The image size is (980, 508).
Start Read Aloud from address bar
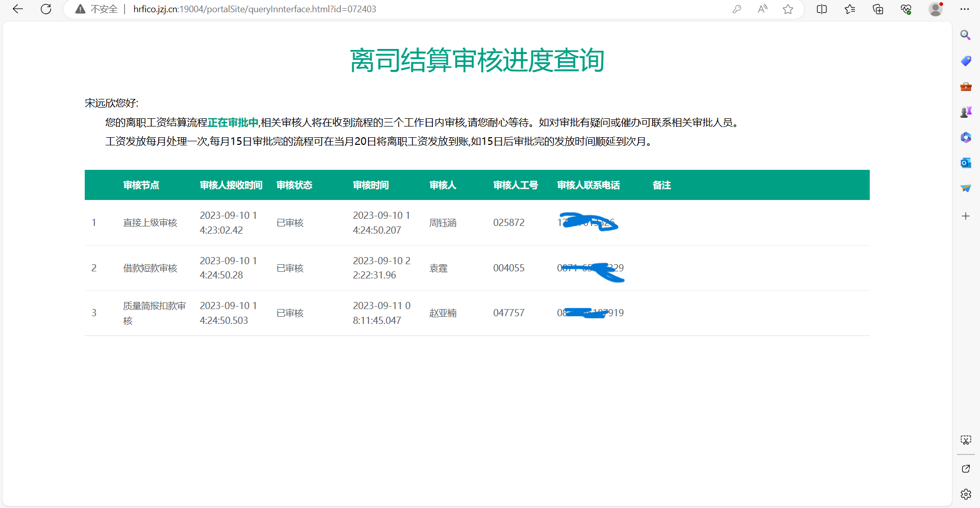(763, 9)
